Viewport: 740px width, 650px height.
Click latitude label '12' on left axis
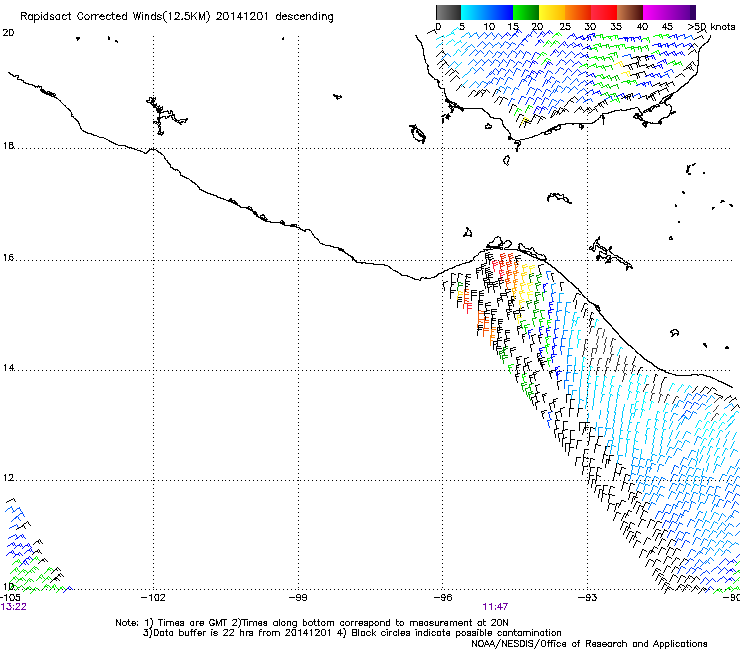coord(8,478)
